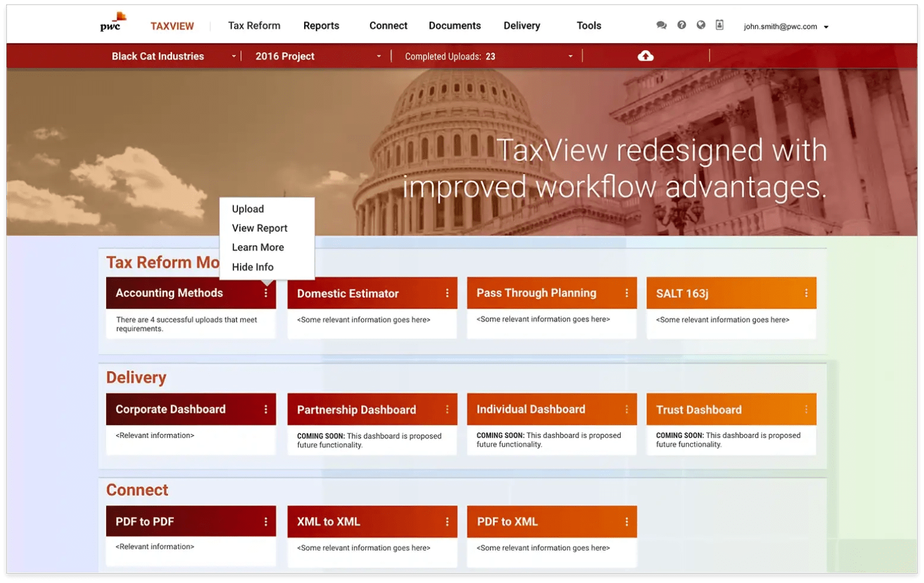The width and height of the screenshot is (924, 583).
Task: Open the chat messages icon
Action: [x=661, y=25]
